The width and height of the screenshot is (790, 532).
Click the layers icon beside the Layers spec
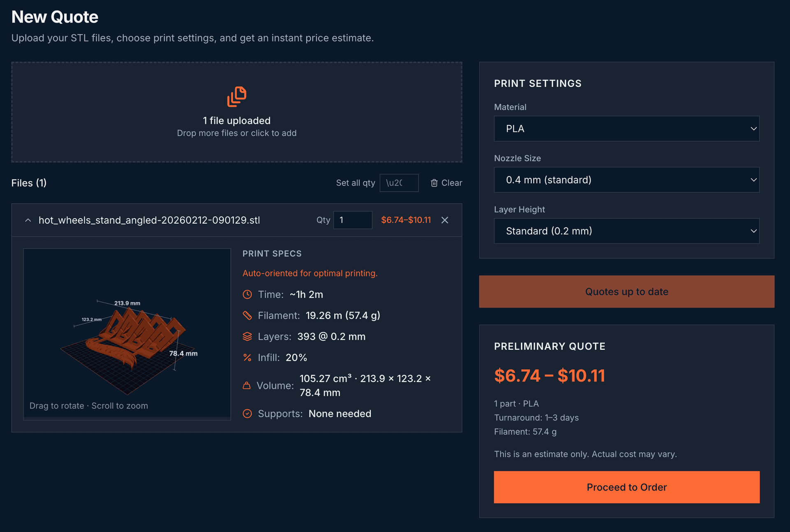click(x=247, y=336)
